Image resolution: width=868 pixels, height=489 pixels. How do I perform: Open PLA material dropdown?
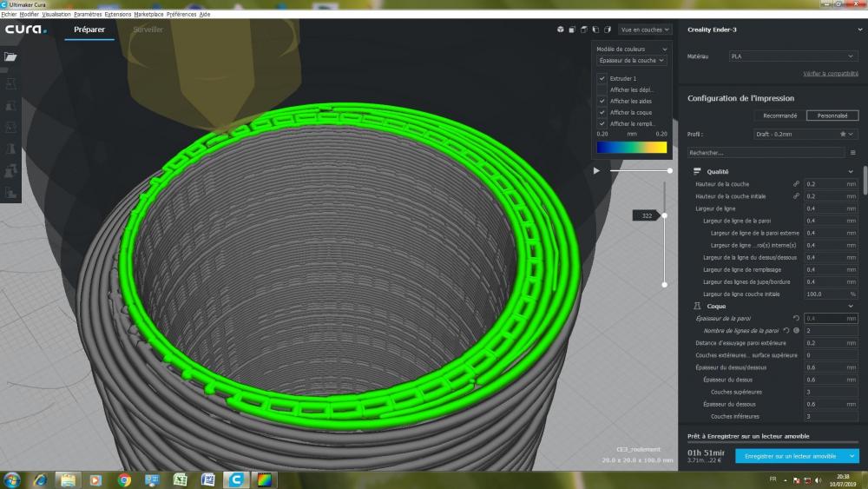pos(792,56)
